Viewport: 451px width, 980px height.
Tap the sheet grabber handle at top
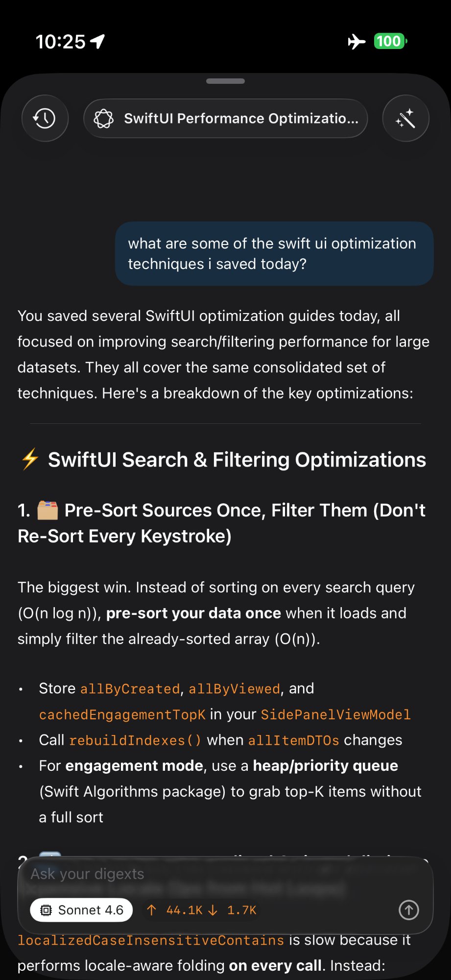tap(225, 81)
